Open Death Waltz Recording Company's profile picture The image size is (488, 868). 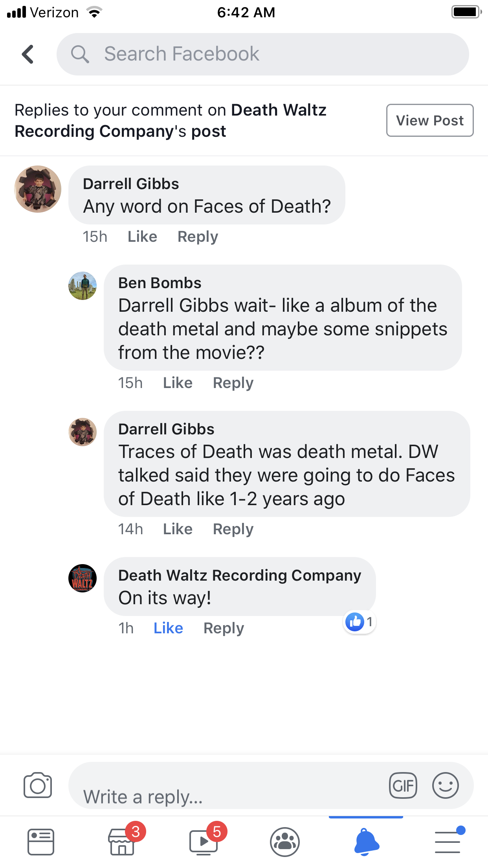pyautogui.click(x=83, y=578)
